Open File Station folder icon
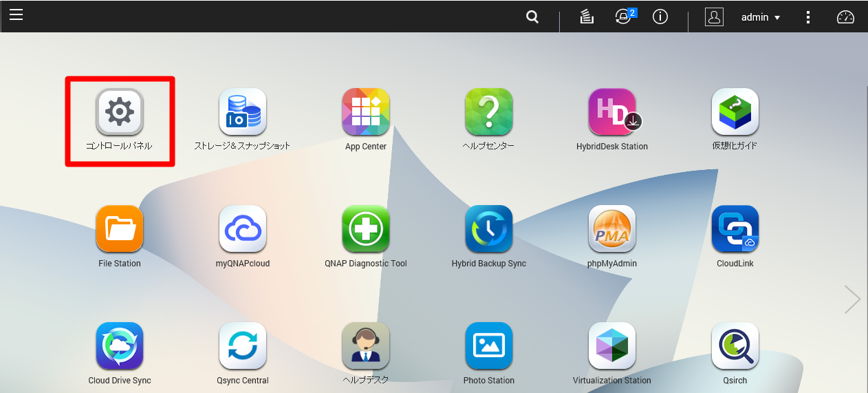 120,229
